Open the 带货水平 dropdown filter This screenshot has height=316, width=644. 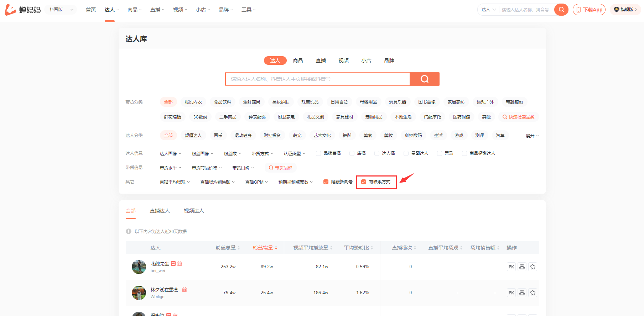tap(170, 168)
